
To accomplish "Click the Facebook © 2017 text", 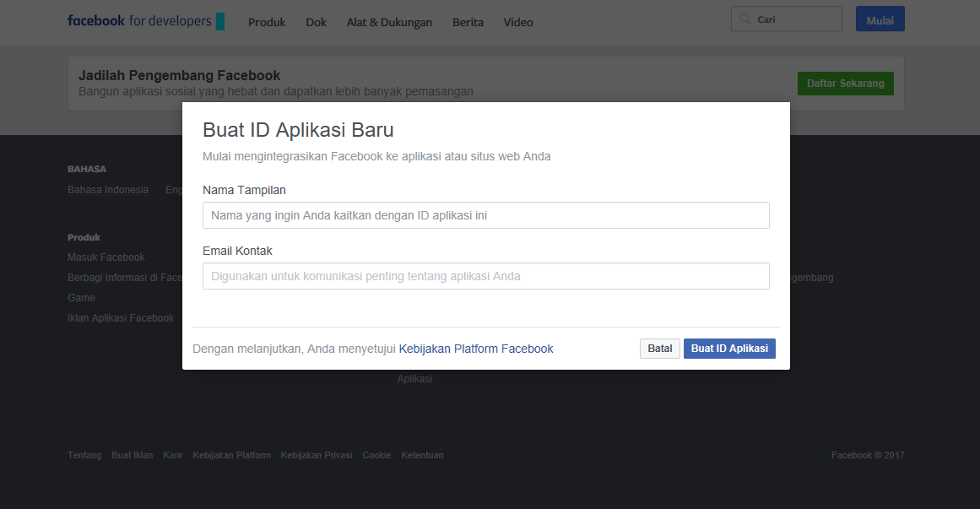I will point(868,455).
